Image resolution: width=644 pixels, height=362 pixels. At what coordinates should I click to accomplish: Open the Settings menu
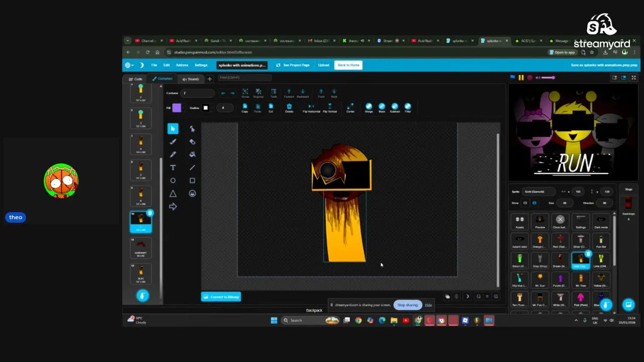tap(201, 65)
